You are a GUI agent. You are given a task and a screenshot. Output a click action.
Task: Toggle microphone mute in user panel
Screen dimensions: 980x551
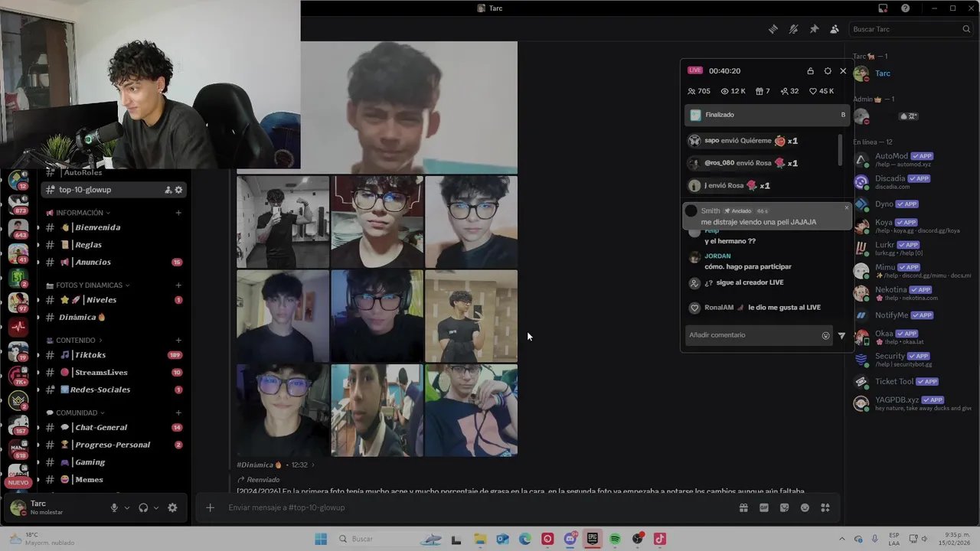(x=114, y=507)
